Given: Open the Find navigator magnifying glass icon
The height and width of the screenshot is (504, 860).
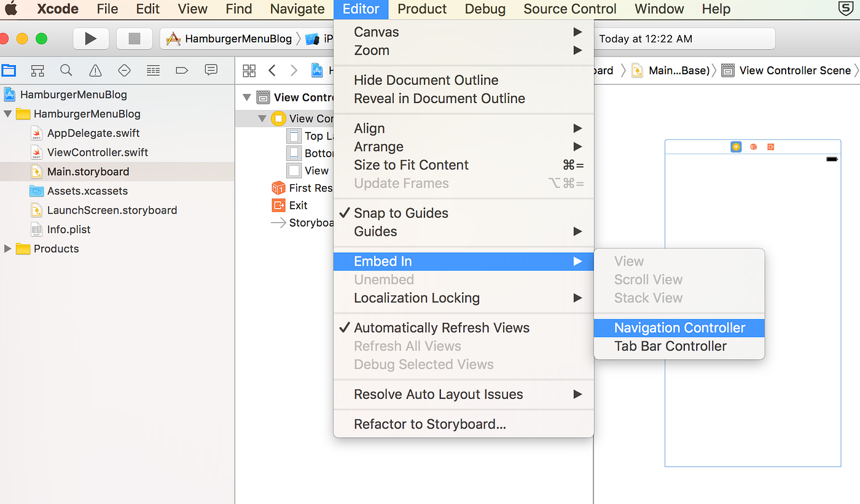Looking at the screenshot, I should [66, 70].
